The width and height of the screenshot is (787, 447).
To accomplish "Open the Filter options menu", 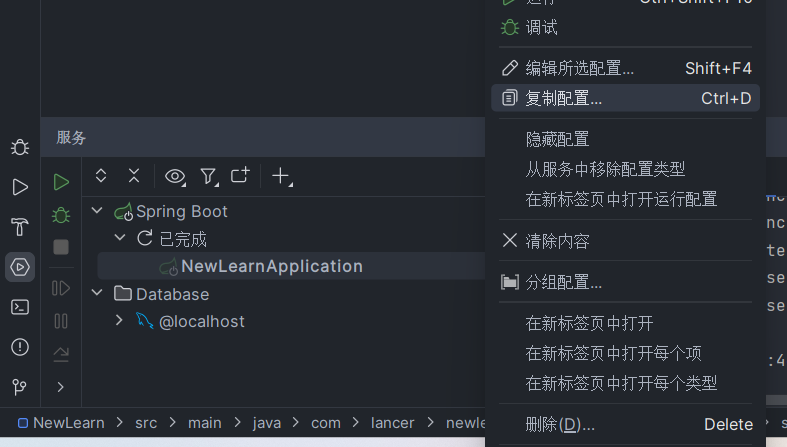I will [209, 177].
